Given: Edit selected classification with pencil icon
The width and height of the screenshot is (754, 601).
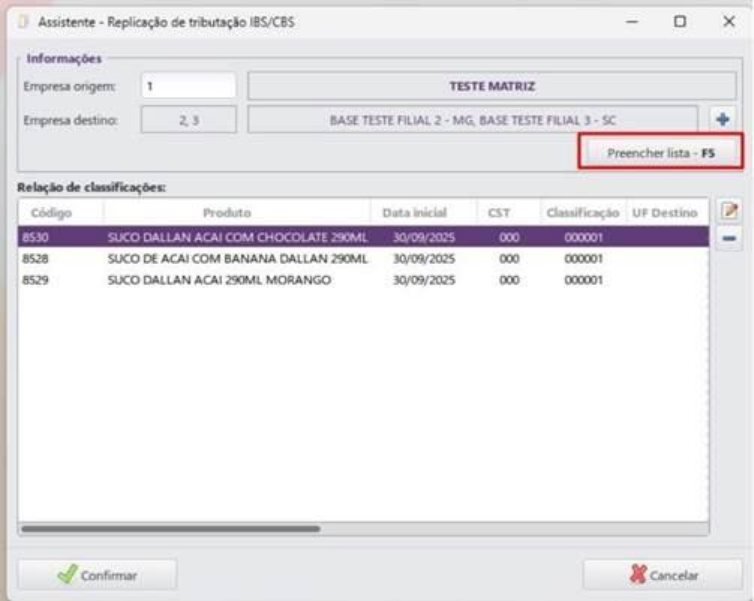Looking at the screenshot, I should coord(729,211).
